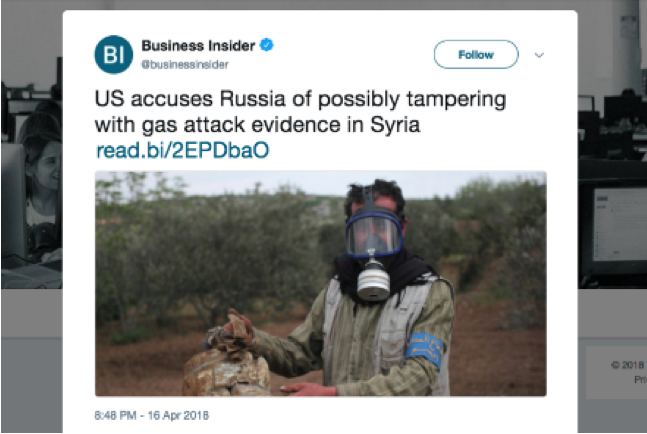Open the read.bi/2EPDbaO link
This screenshot has height=434, width=647.
[182, 150]
